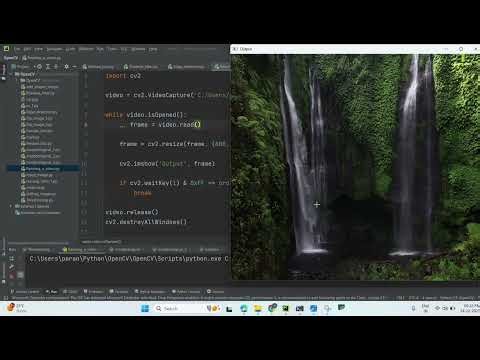Open the Refactor menu

[x=86, y=49]
